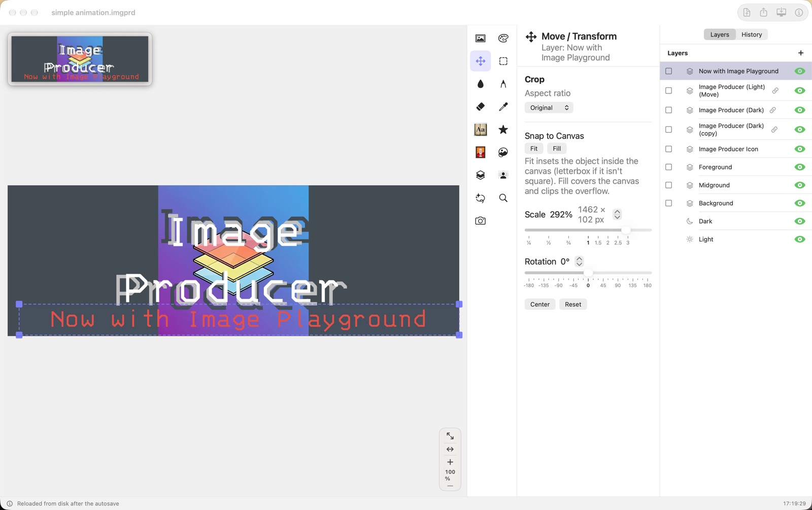
Task: Select the Foreground layer checkbox
Action: pyautogui.click(x=669, y=167)
